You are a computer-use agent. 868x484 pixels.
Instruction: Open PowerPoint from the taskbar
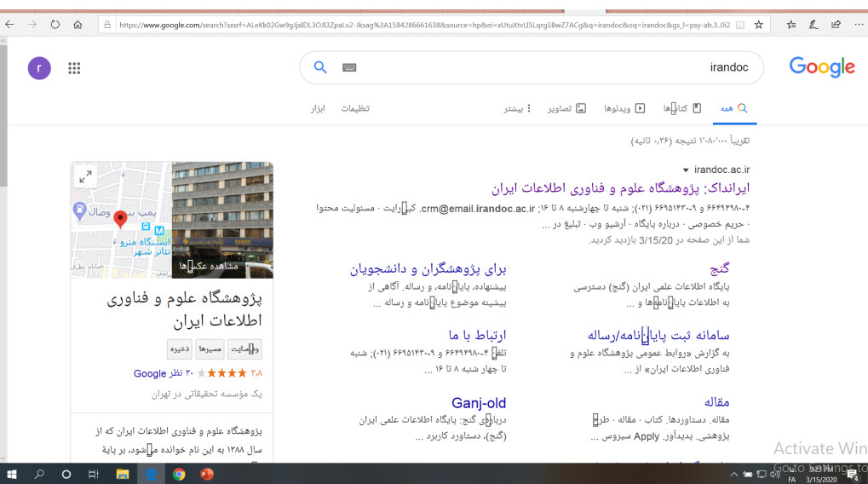coord(207,474)
